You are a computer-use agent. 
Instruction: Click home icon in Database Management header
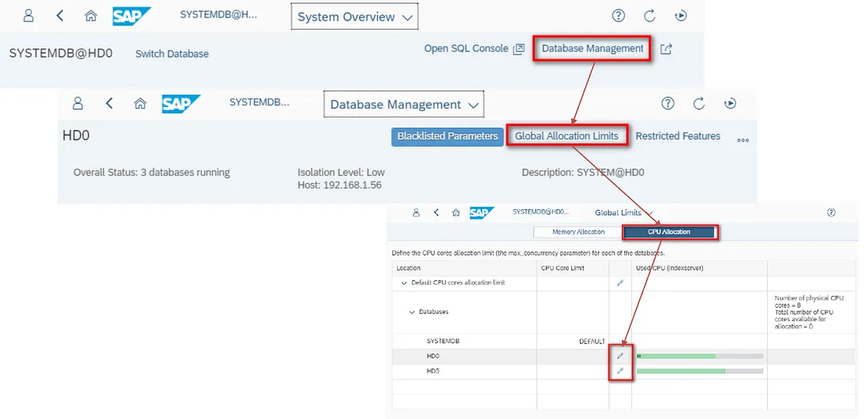click(x=140, y=103)
